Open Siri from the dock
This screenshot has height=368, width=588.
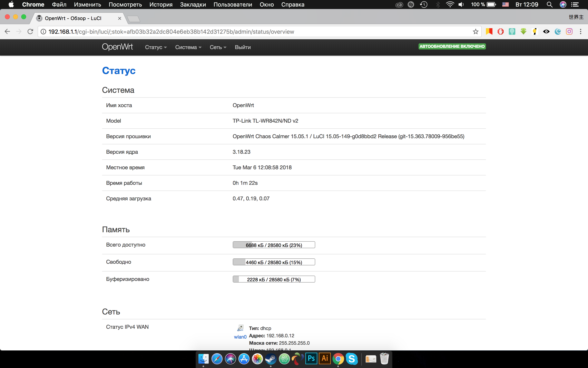point(230,359)
